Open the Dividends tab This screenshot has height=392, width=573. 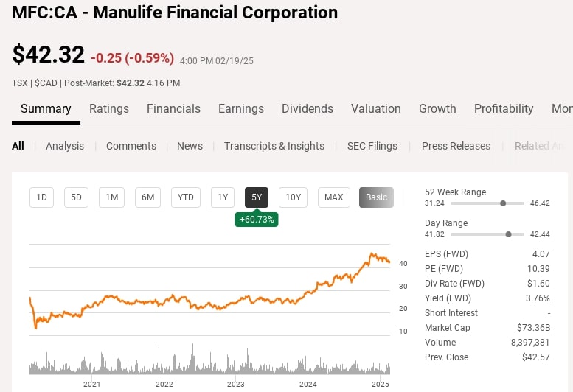308,108
